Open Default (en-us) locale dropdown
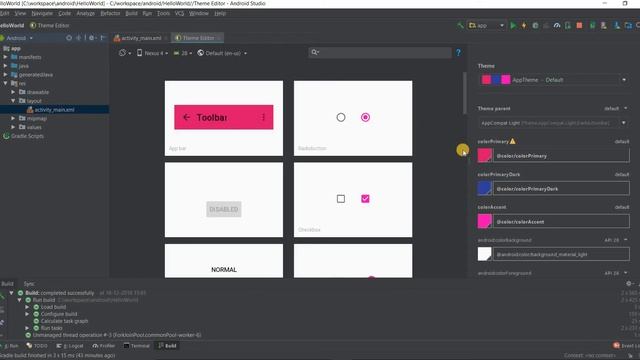The width and height of the screenshot is (640, 360). pos(222,53)
